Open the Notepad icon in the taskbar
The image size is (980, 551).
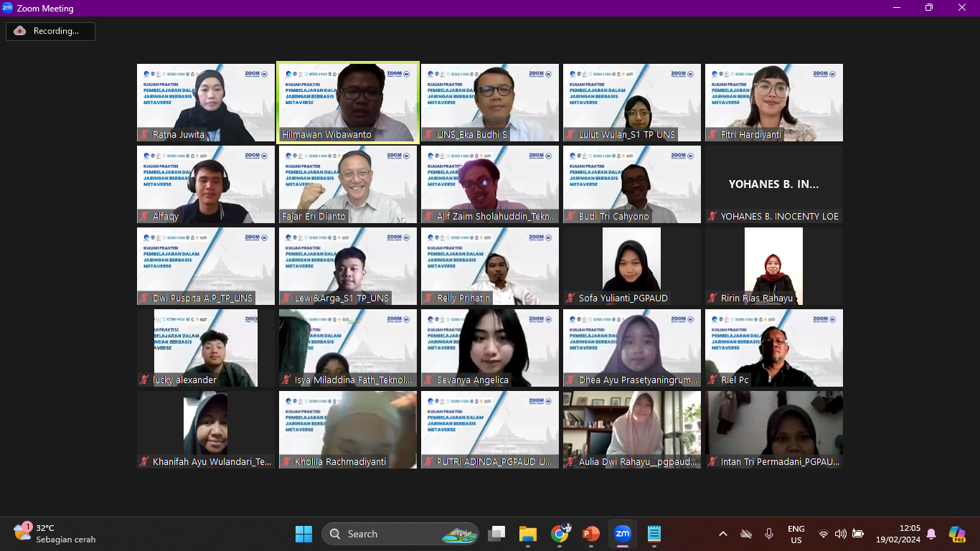[654, 534]
